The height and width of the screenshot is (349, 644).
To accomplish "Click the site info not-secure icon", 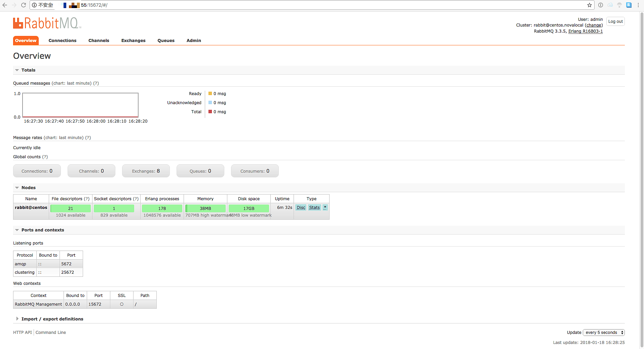I will pos(34,5).
